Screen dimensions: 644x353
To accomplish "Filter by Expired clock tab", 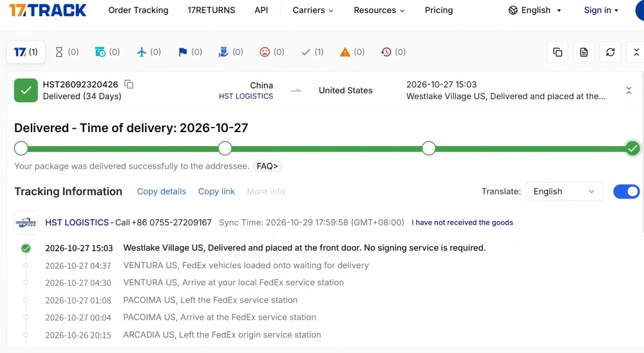I will [x=393, y=52].
